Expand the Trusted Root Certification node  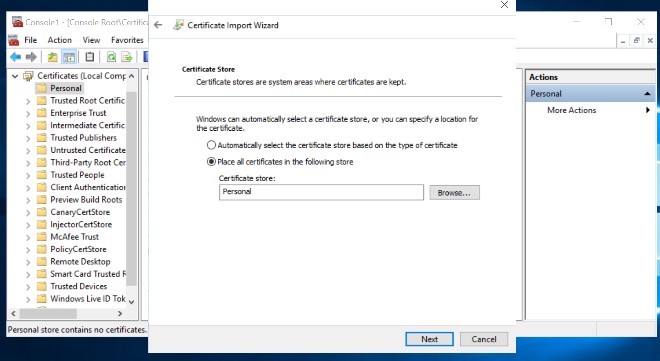(x=28, y=101)
